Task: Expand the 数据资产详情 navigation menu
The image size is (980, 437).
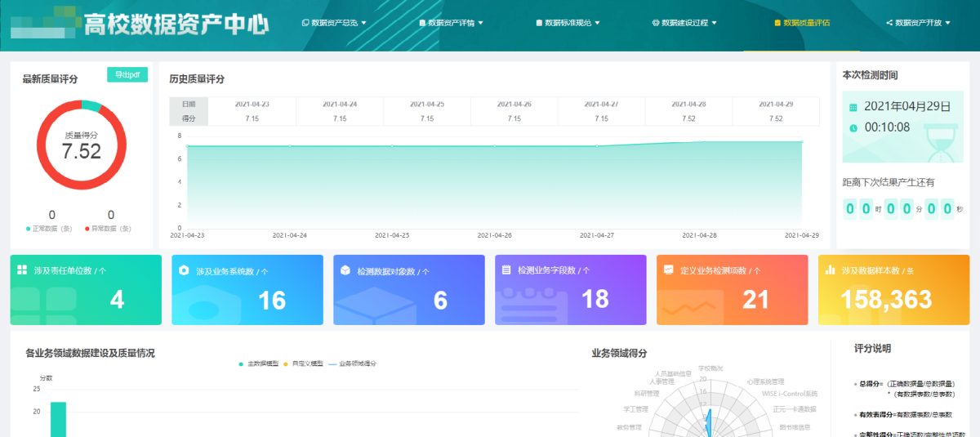Action: pos(452,23)
